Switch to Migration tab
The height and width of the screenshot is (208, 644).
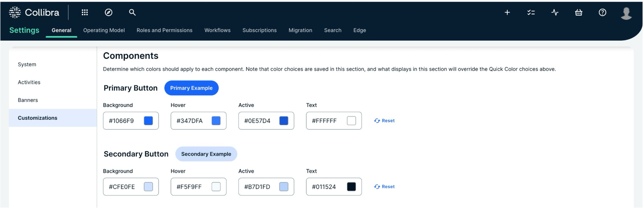301,30
